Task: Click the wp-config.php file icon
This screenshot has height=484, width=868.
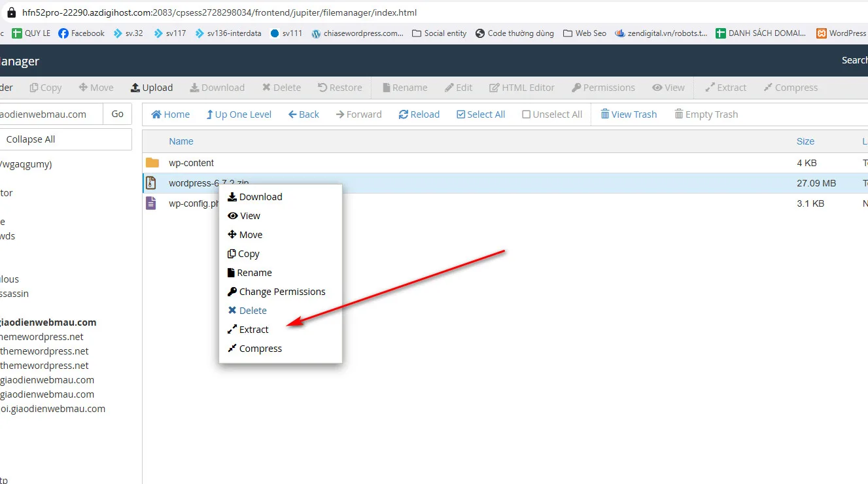Action: (x=151, y=203)
